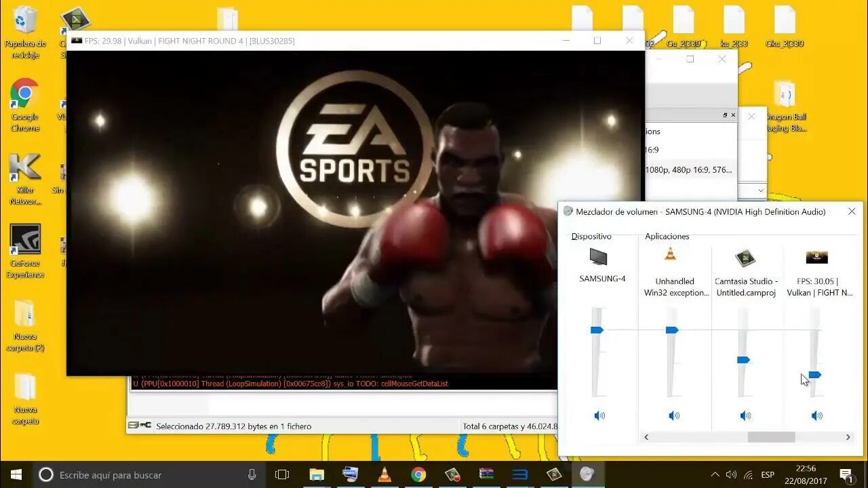Click the mixer scrollbar left arrow
Image resolution: width=868 pixels, height=488 pixels.
tap(646, 437)
